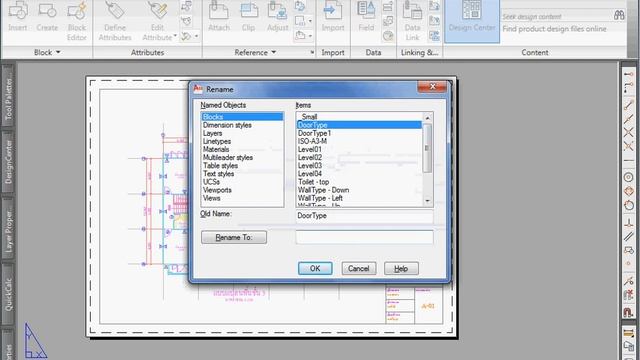This screenshot has width=640, height=360.
Task: Click the Rename To button
Action: [x=234, y=237]
